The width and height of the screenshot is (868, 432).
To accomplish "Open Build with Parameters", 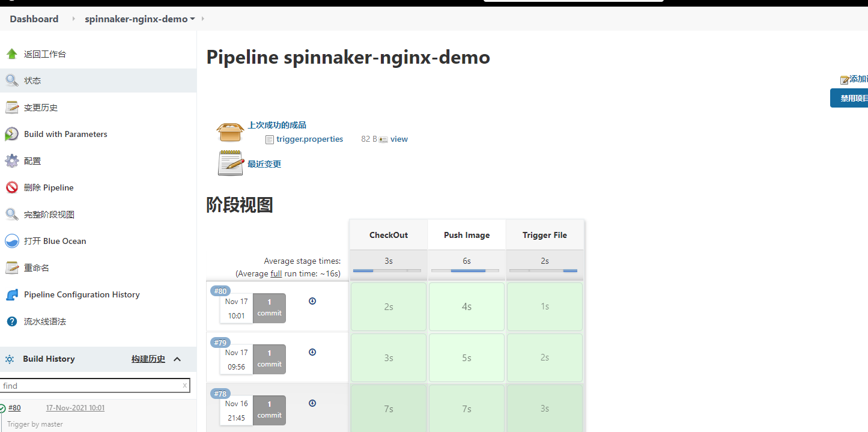I will [x=65, y=134].
